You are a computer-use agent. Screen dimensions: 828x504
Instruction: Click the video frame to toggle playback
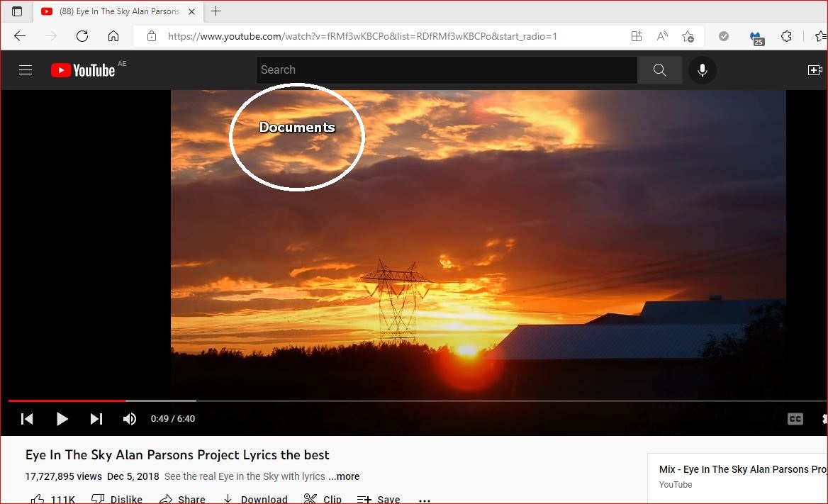point(478,245)
